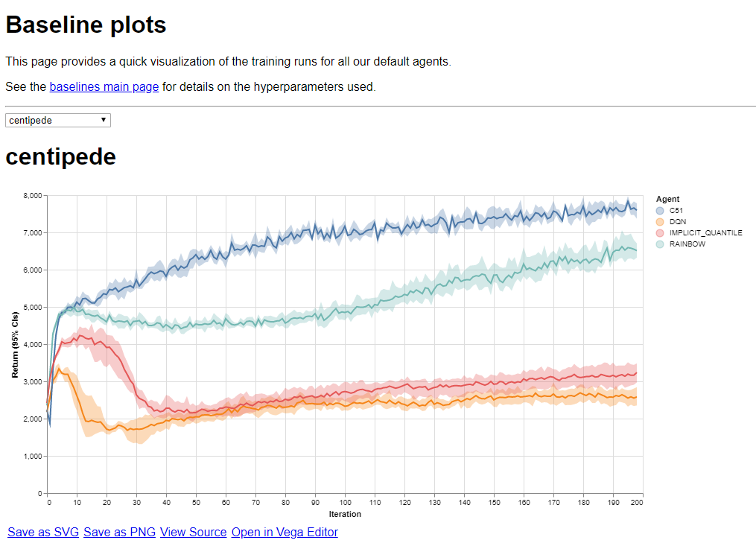This screenshot has width=756, height=543.
Task: Click Open in Vega Editor link
Action: coord(285,532)
